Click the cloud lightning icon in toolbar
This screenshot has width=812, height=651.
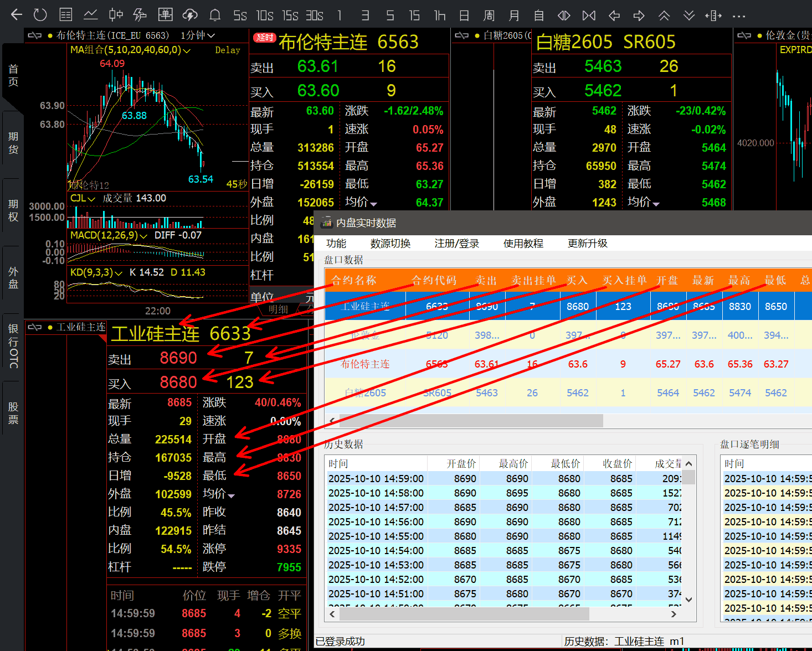pos(190,15)
